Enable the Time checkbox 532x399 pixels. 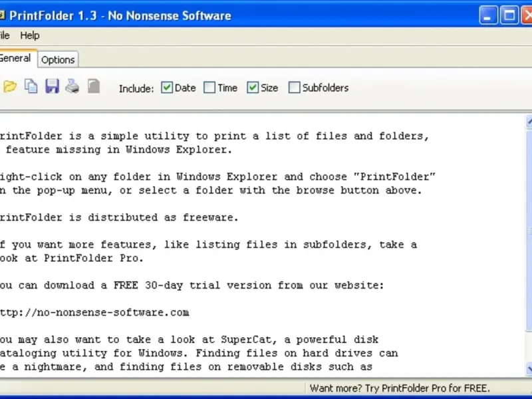(x=209, y=88)
